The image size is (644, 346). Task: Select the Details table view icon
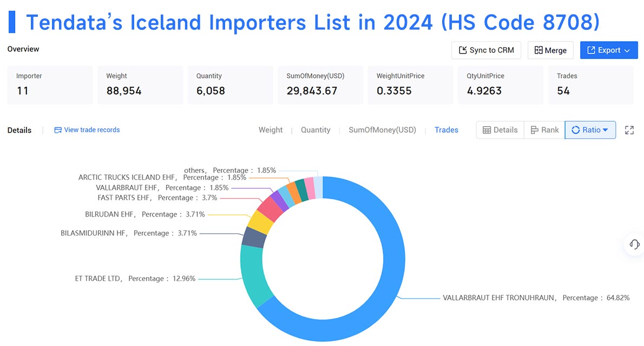click(488, 130)
